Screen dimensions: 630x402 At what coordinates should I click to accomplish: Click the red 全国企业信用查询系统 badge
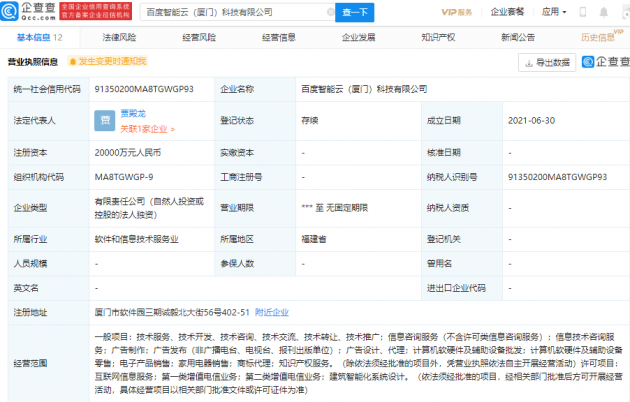click(x=95, y=11)
